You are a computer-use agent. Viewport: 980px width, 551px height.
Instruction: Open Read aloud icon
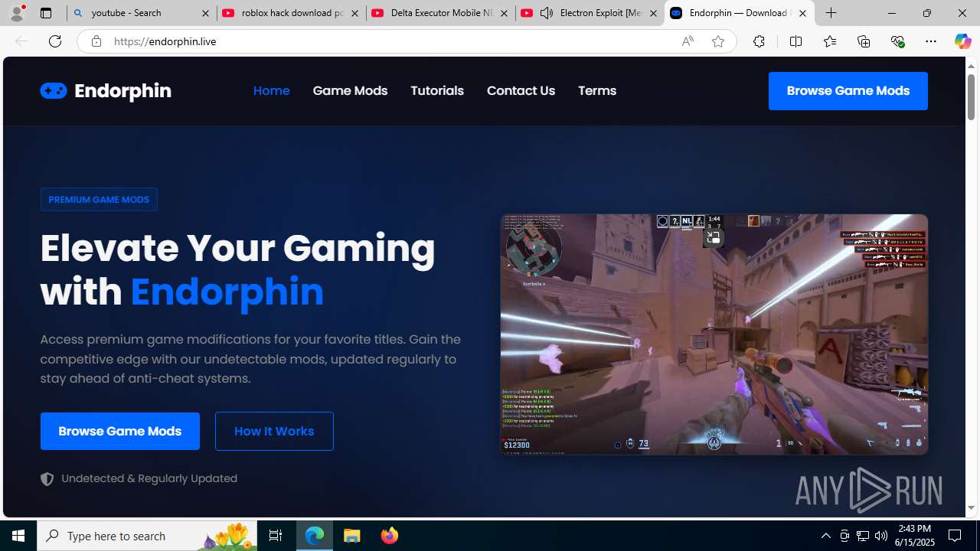(x=688, y=41)
